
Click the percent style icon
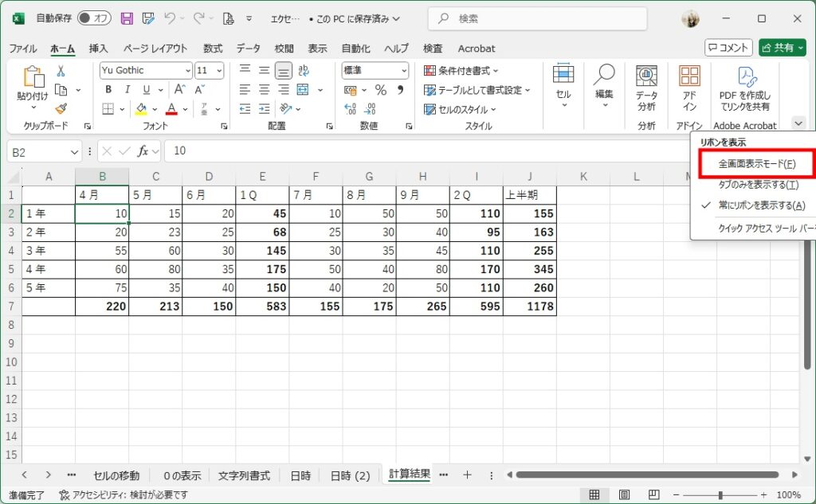[x=380, y=90]
